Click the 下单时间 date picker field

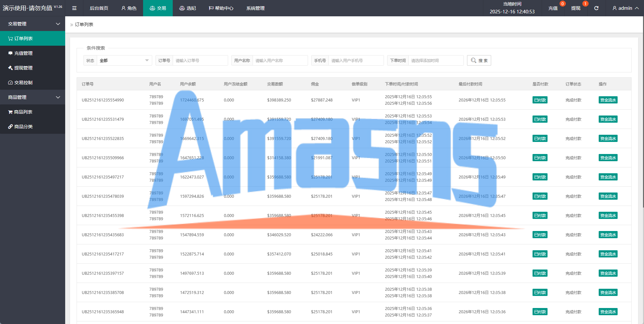coord(436,60)
